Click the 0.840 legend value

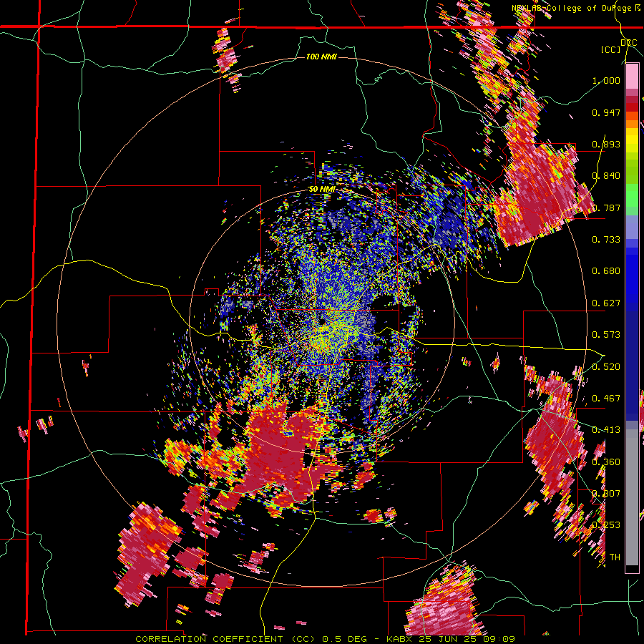click(606, 176)
